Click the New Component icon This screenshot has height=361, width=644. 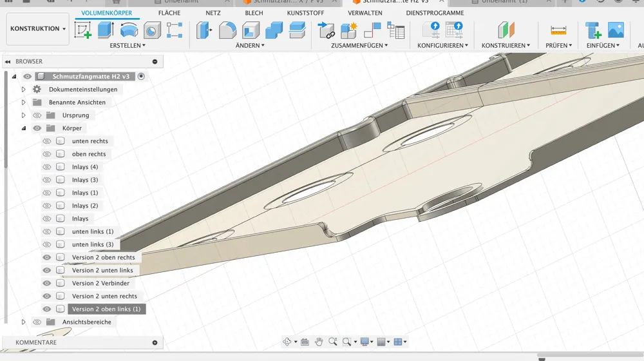(349, 30)
